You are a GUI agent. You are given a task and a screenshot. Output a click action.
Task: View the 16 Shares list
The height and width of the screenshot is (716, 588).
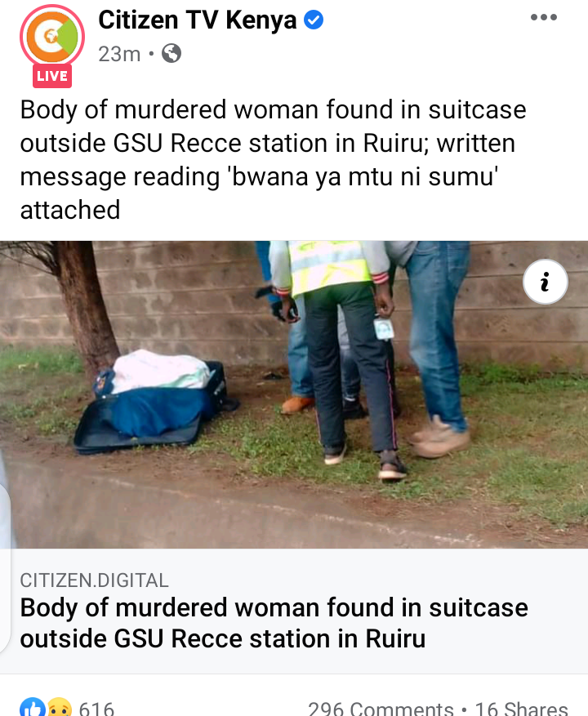coord(522,708)
